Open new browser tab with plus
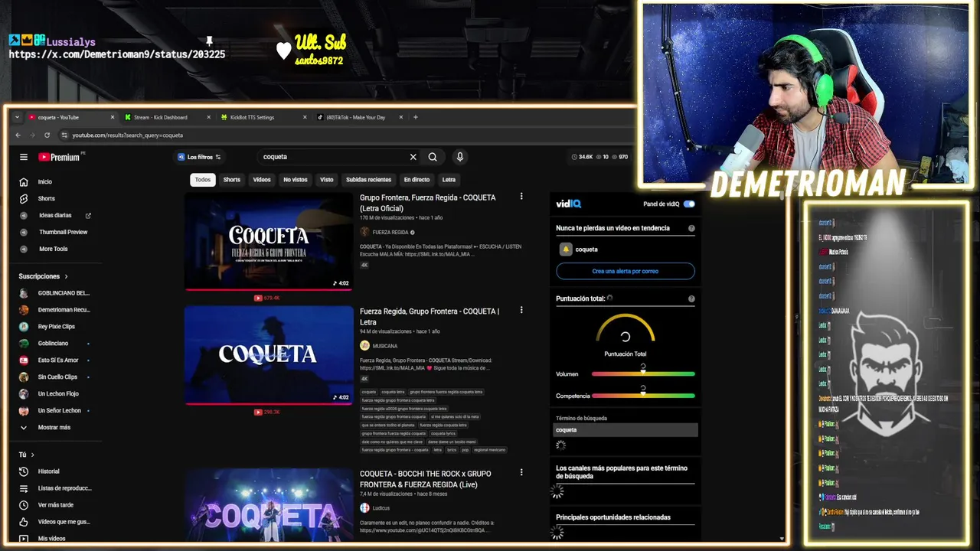Viewport: 980px width, 551px height. 416,117
